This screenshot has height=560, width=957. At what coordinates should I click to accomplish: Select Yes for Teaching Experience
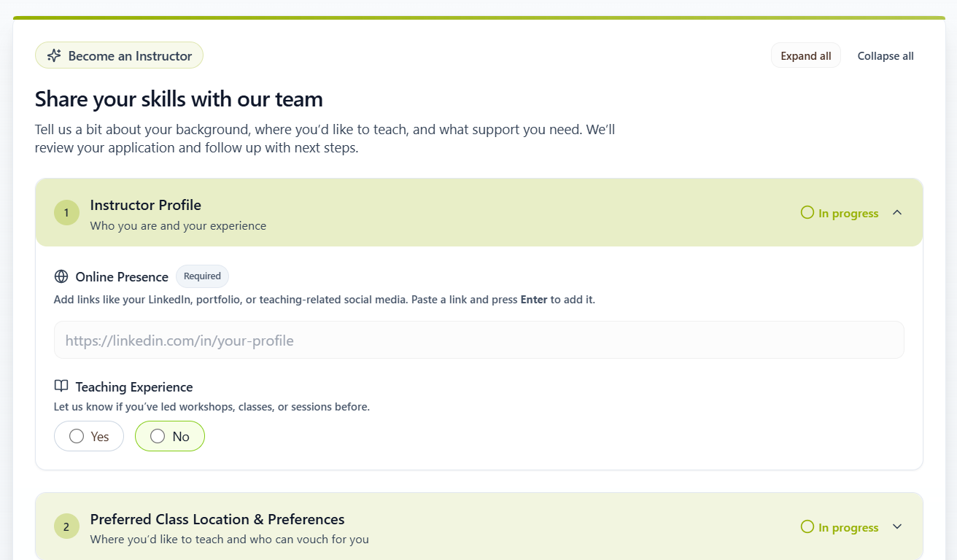coord(88,435)
